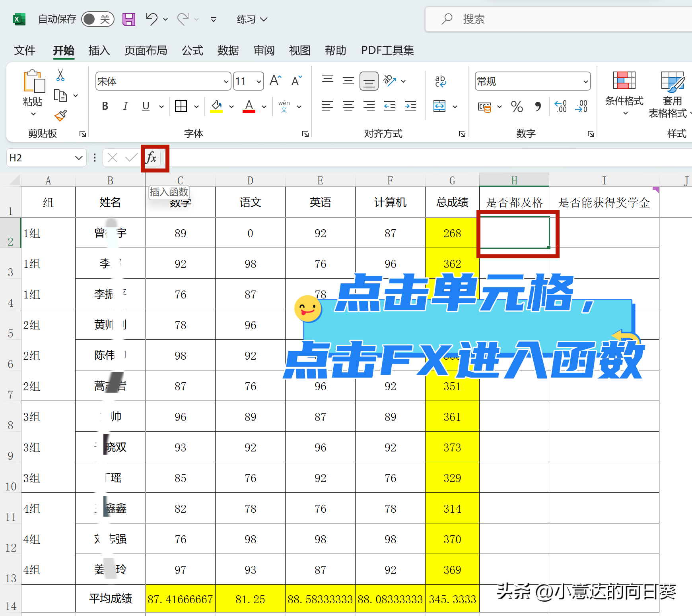Switch to the 数据 tab
Viewport: 692px width, 616px height.
[x=228, y=50]
